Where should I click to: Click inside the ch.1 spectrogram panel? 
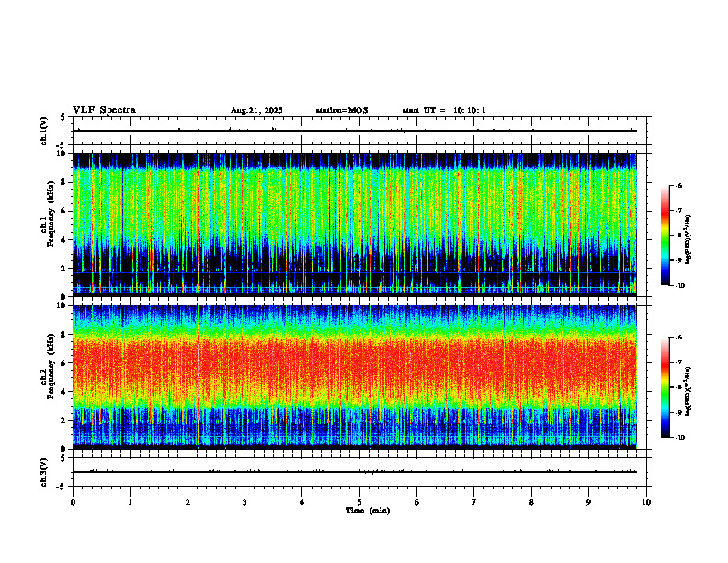click(355, 224)
